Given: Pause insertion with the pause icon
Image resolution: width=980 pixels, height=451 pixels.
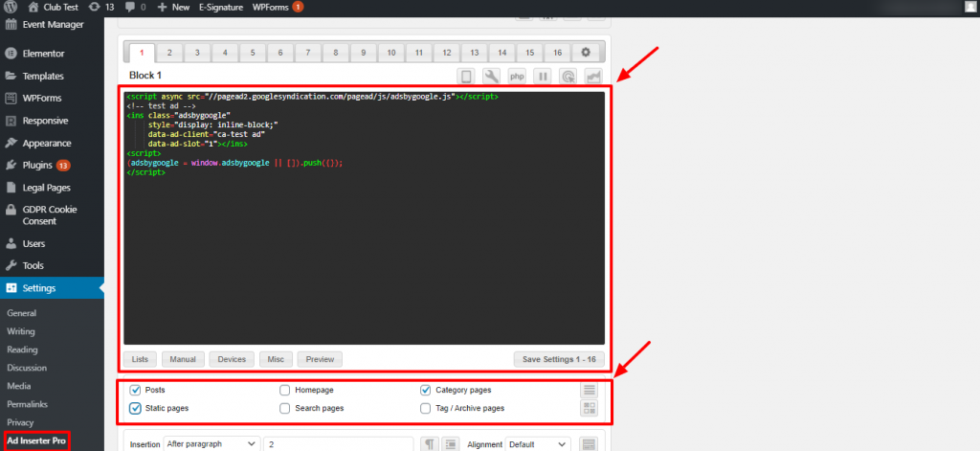Looking at the screenshot, I should click(x=543, y=77).
